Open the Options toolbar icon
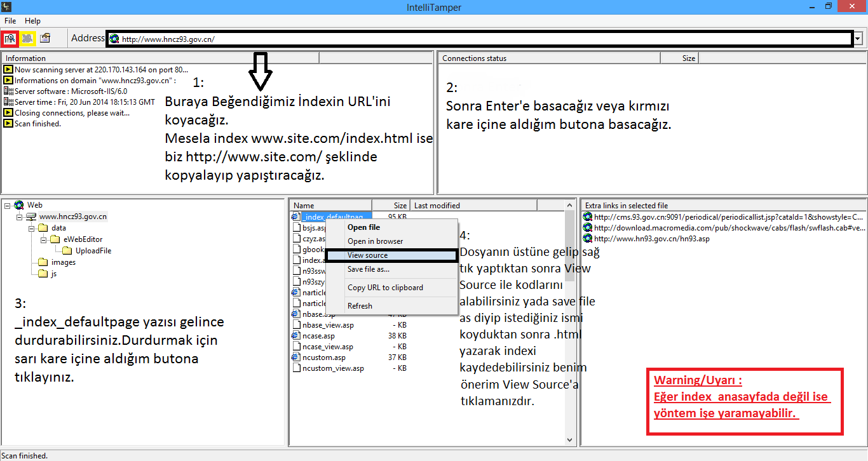Viewport: 868px width, 461px height. [x=44, y=38]
